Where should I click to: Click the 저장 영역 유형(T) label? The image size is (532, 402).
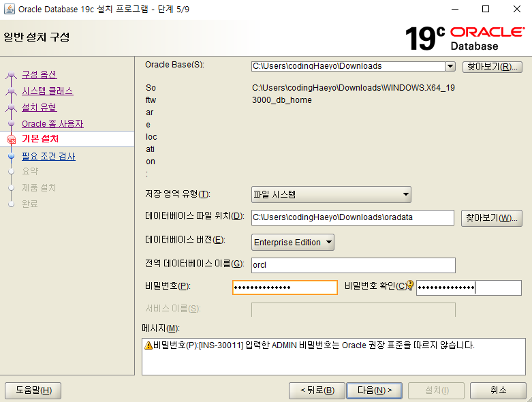[178, 194]
